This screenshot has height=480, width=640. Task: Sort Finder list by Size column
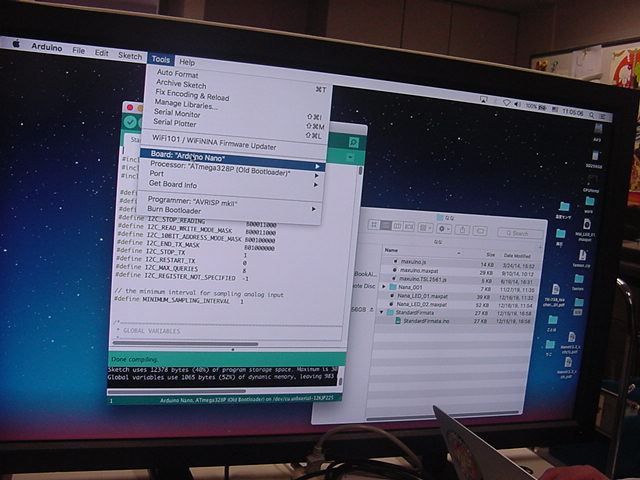[491, 255]
